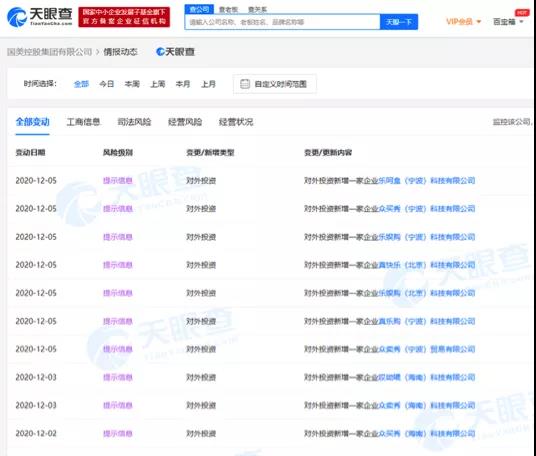Open the （宁波）贸易有限公司 company link
The height and width of the screenshot is (456, 536).
click(x=427, y=349)
